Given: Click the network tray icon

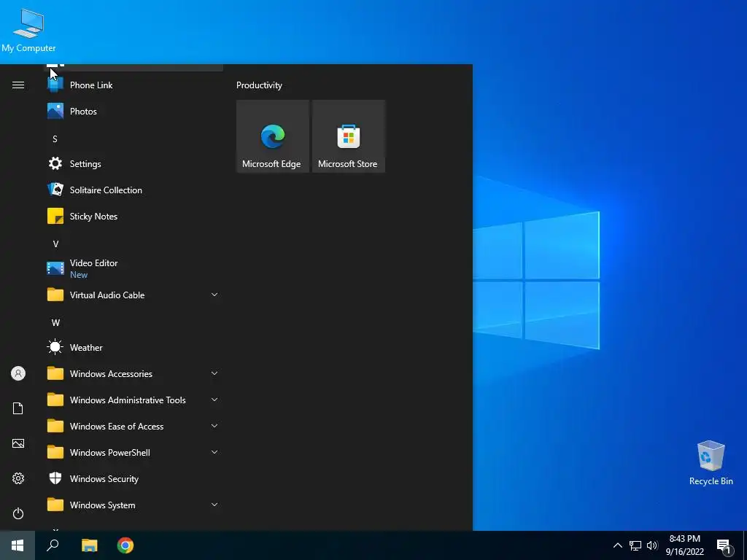Looking at the screenshot, I should tap(635, 545).
